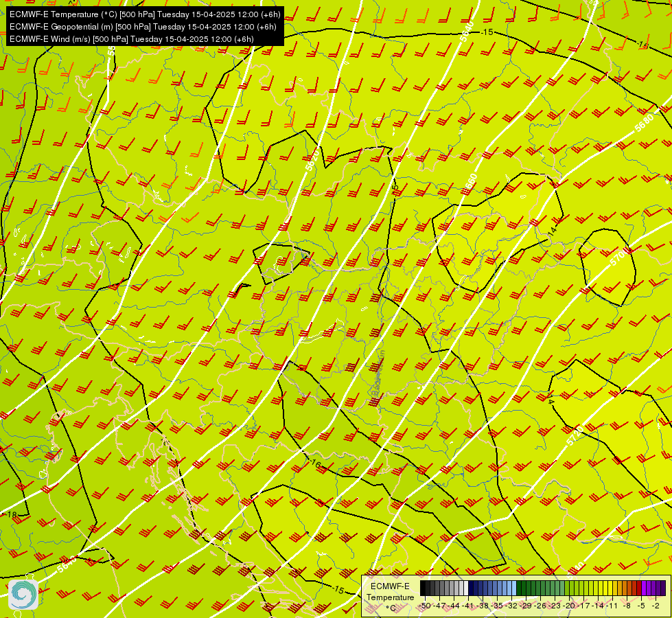The height and width of the screenshot is (618, 672).
Task: Click the swirl logo icon in the corner
Action: coord(23,594)
